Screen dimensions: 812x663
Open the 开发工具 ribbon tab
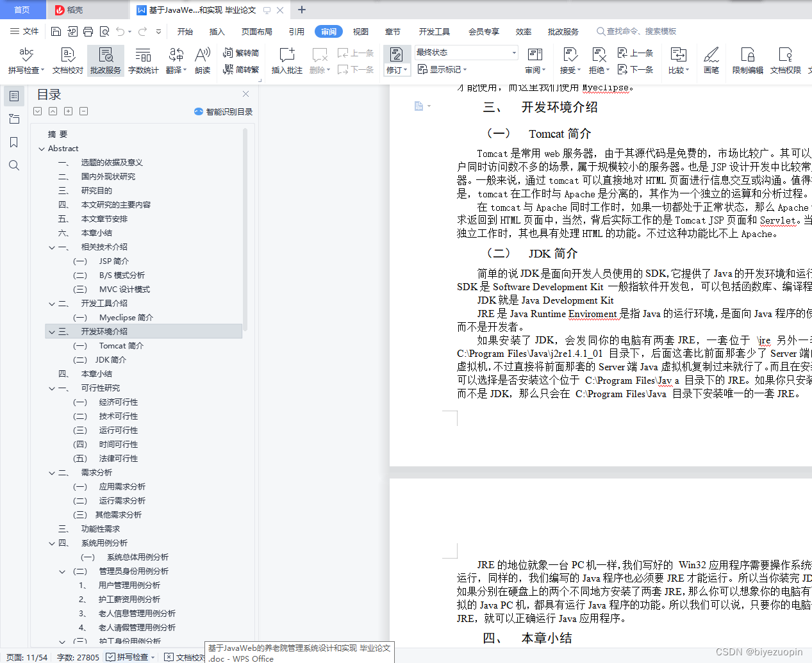pos(434,31)
